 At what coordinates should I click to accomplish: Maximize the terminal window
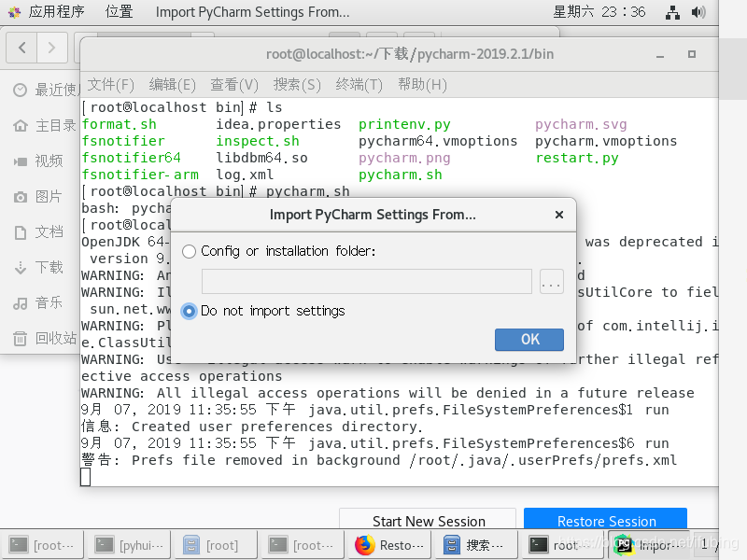pyautogui.click(x=692, y=54)
